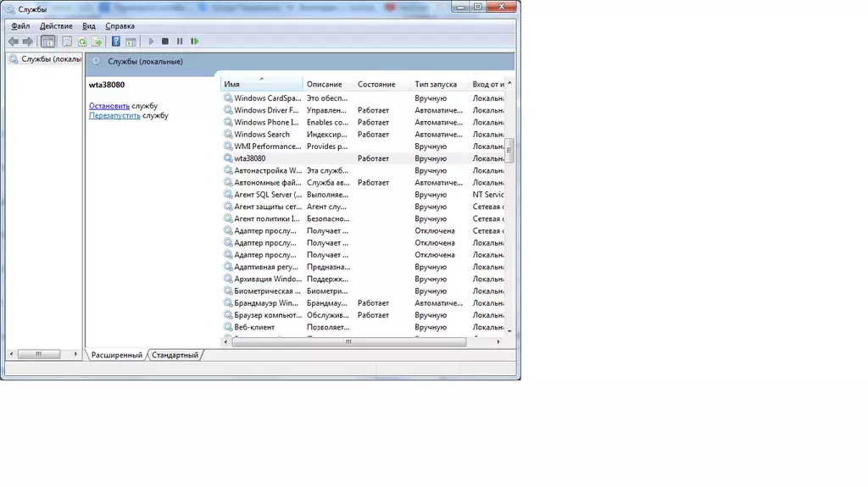Click the Forward arrow toolbar icon
This screenshot has height=487, width=868.
pyautogui.click(x=28, y=42)
